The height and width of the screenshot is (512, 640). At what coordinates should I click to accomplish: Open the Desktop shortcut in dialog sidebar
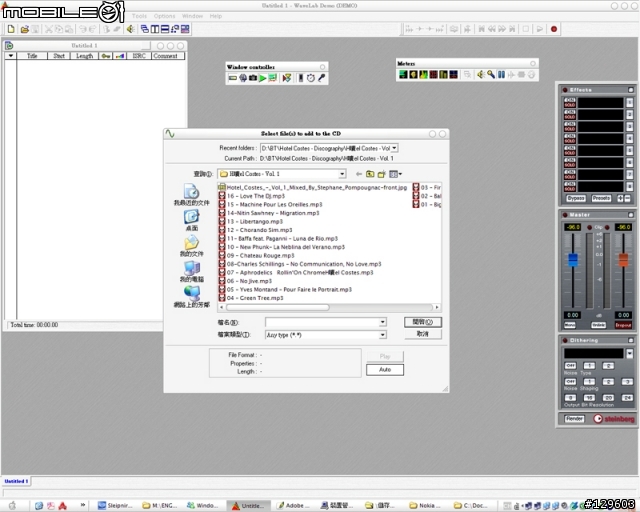tap(191, 220)
